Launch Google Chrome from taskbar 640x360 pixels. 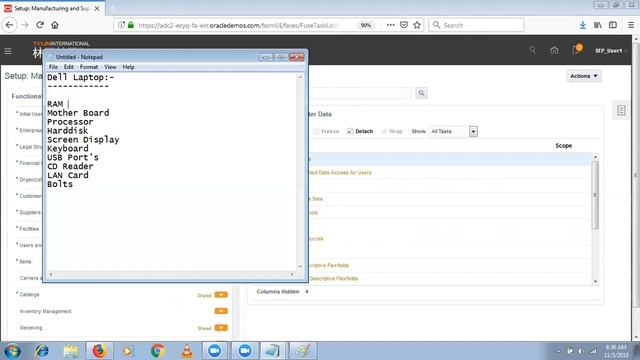point(158,351)
